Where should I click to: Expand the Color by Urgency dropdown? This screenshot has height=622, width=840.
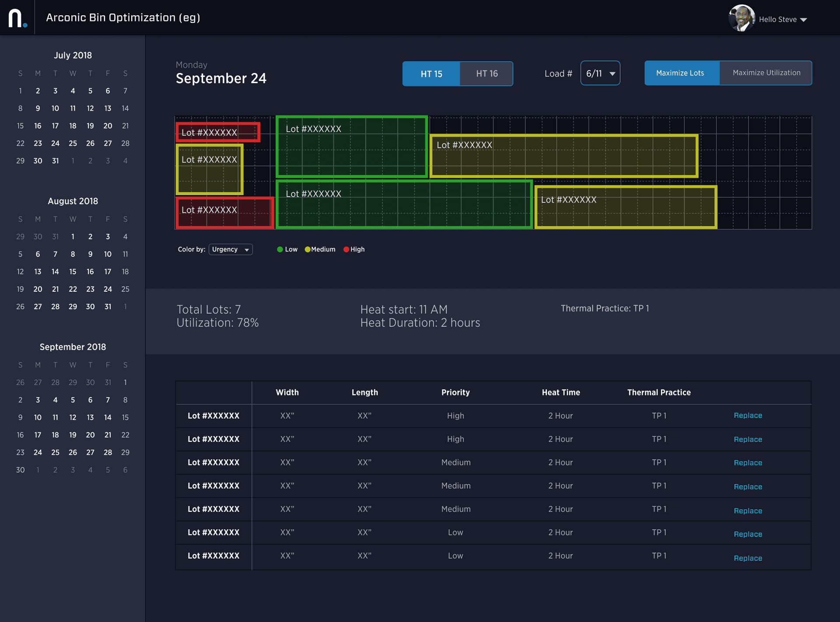[231, 249]
